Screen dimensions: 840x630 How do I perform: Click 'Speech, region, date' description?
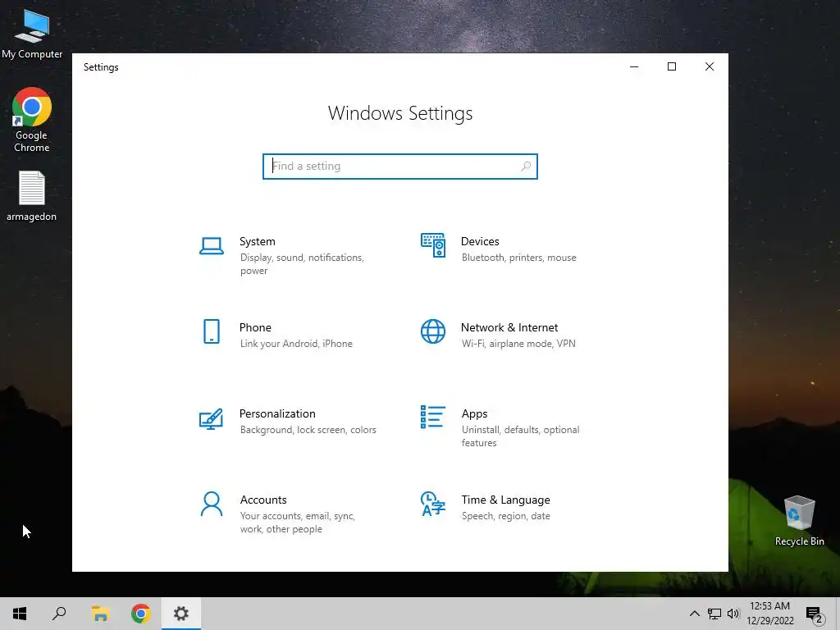tap(505, 517)
